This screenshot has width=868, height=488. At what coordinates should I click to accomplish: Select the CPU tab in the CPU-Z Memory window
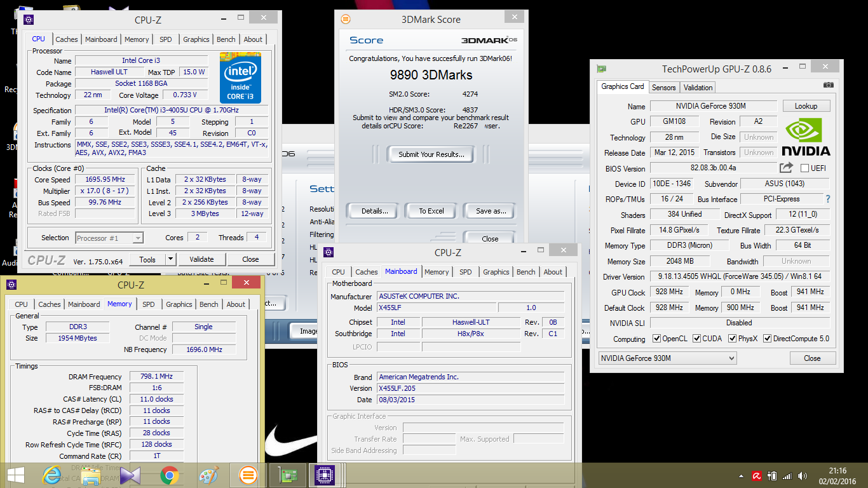[21, 304]
